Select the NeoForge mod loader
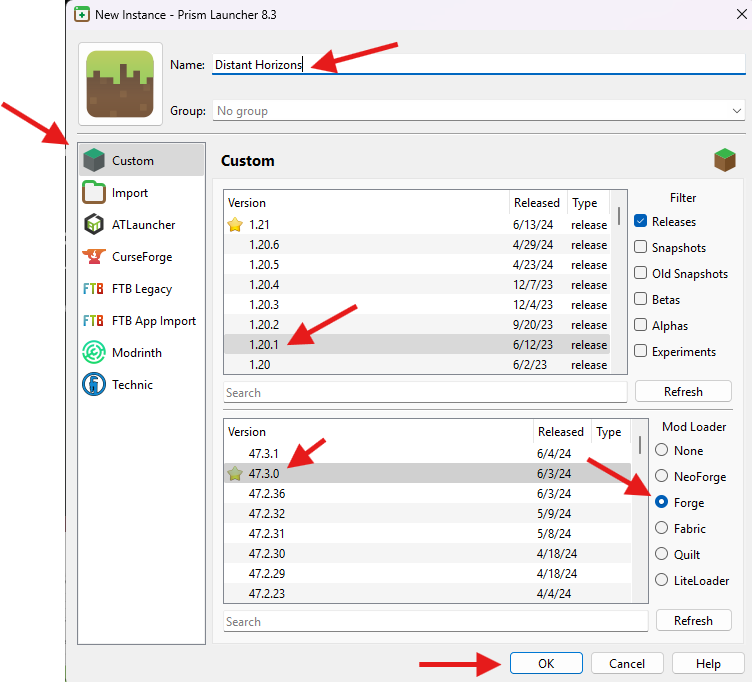This screenshot has height=682, width=752. click(x=661, y=476)
